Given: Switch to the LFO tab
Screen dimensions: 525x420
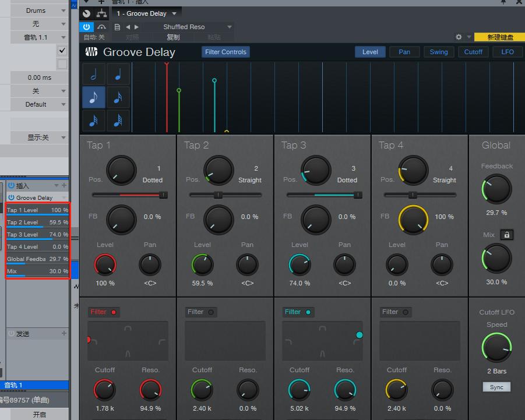Looking at the screenshot, I should 508,52.
